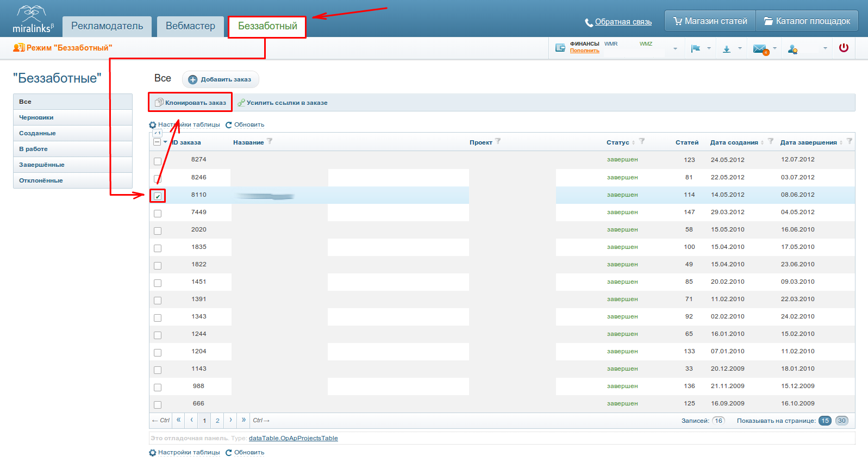The width and height of the screenshot is (868, 462).
Task: Open Магазин статей
Action: coord(710,21)
